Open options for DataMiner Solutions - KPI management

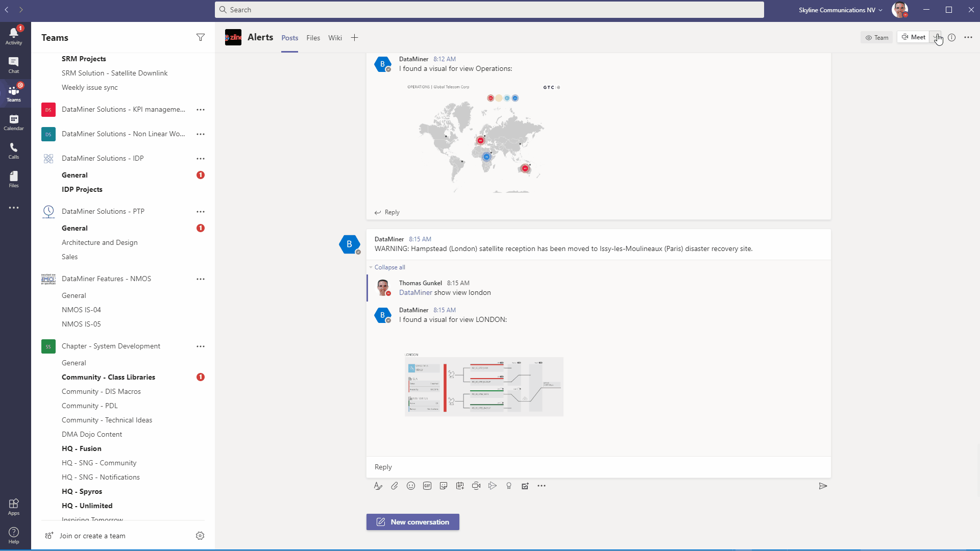coord(201,110)
